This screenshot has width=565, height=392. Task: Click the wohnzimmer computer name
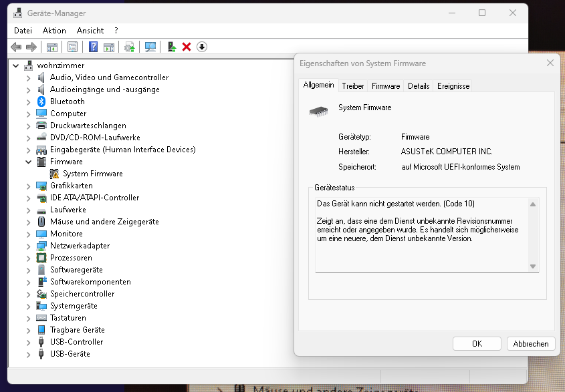point(61,65)
